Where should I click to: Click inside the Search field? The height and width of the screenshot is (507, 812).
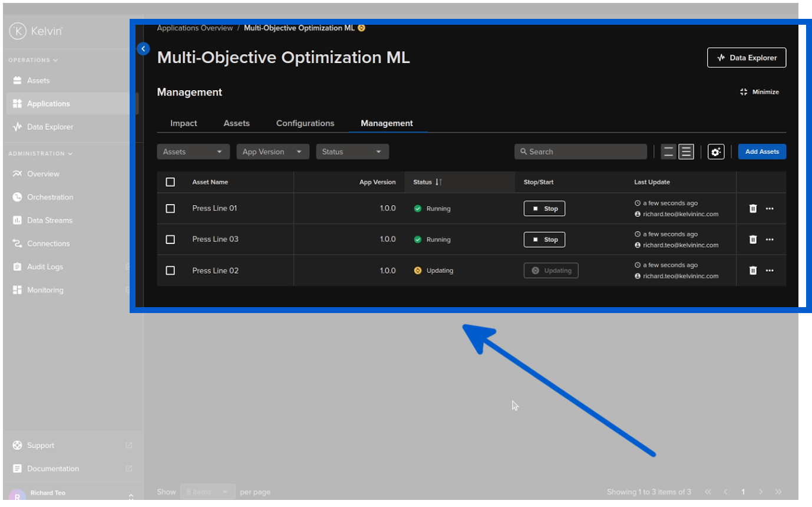point(580,152)
